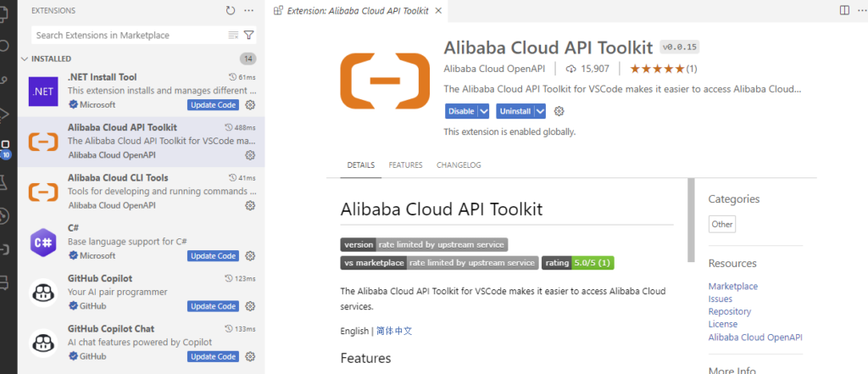Open manage gear for Alibaba Cloud CLI Tools
The width and height of the screenshot is (868, 374).
pos(250,205)
